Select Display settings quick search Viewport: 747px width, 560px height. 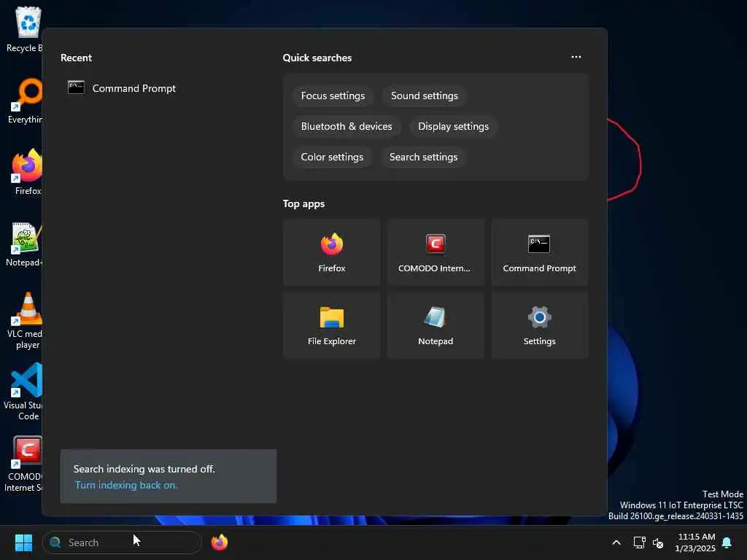click(453, 126)
